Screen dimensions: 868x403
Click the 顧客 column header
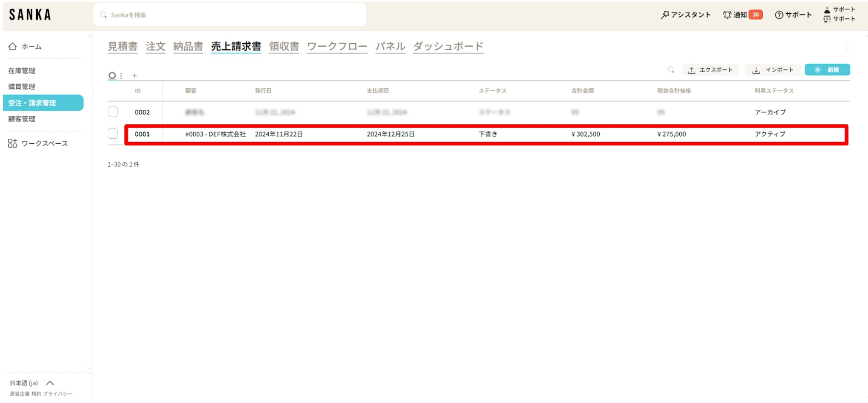click(191, 90)
